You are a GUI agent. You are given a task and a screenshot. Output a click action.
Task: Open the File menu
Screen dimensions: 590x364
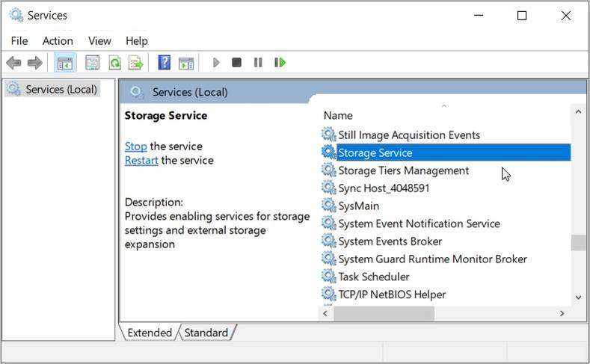click(x=19, y=40)
